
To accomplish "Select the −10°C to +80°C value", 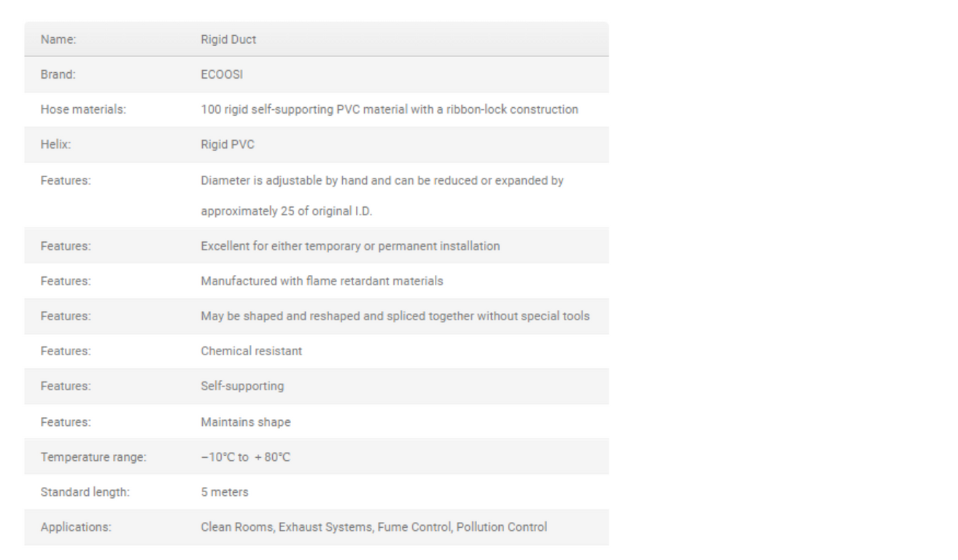I will [245, 457].
